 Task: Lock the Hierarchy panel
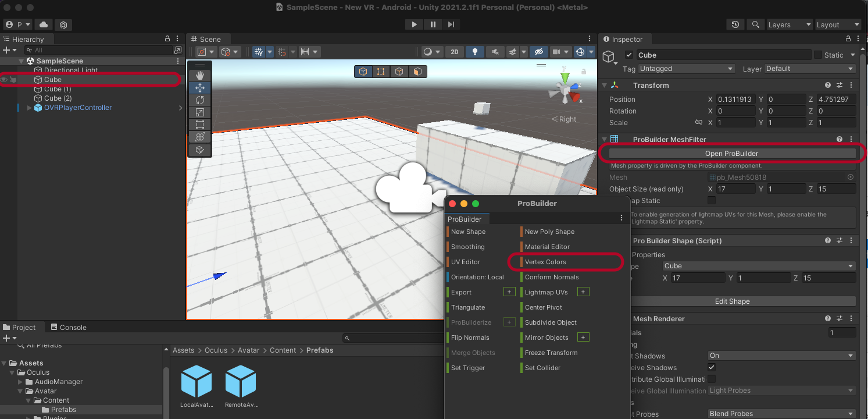[167, 39]
